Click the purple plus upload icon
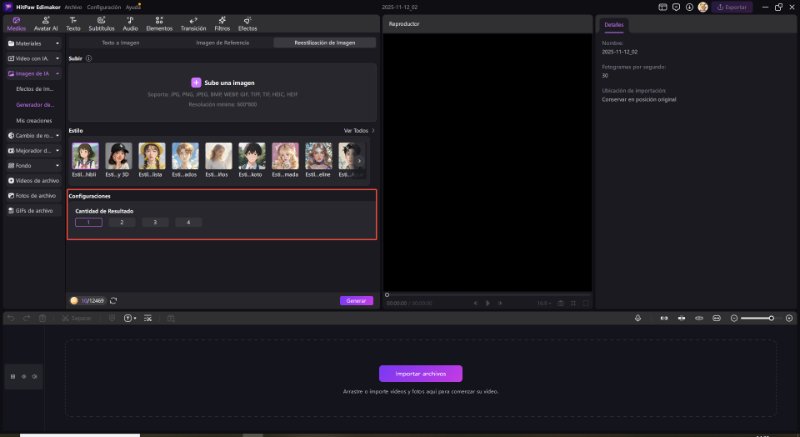This screenshot has width=800, height=437. [196, 83]
